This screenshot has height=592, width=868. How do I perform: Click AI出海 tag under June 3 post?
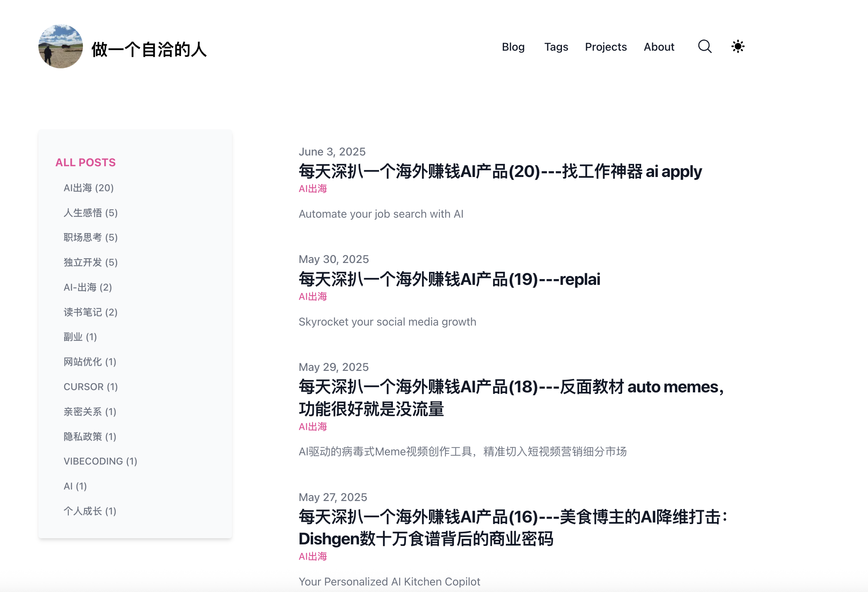click(x=313, y=189)
